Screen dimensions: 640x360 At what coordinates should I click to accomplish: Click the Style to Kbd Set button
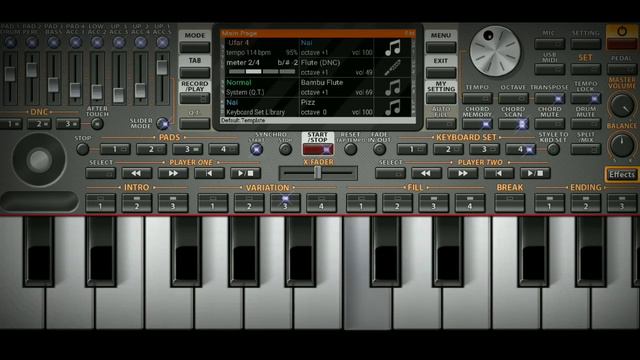pyautogui.click(x=553, y=149)
